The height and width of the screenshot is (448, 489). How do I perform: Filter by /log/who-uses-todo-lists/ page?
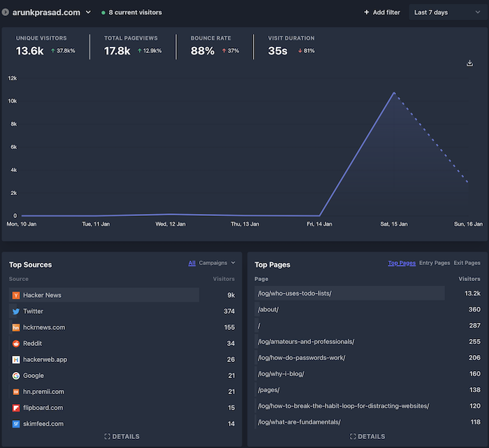pos(294,294)
